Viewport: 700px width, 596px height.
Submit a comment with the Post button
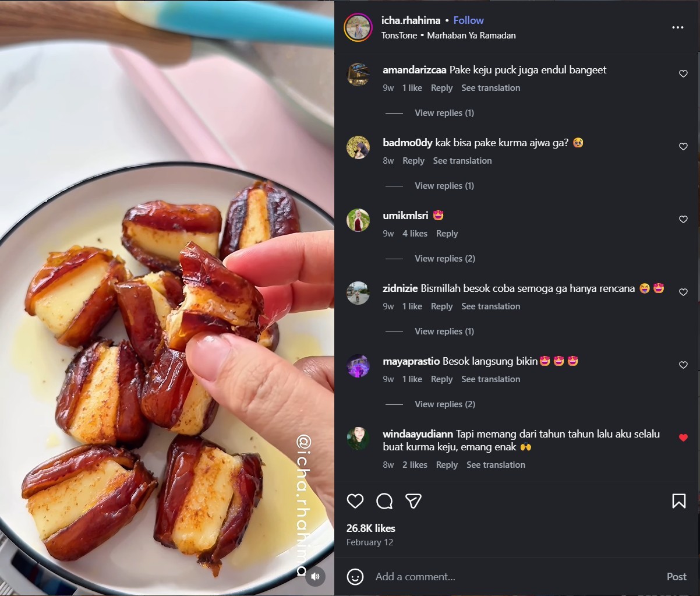[x=676, y=577]
